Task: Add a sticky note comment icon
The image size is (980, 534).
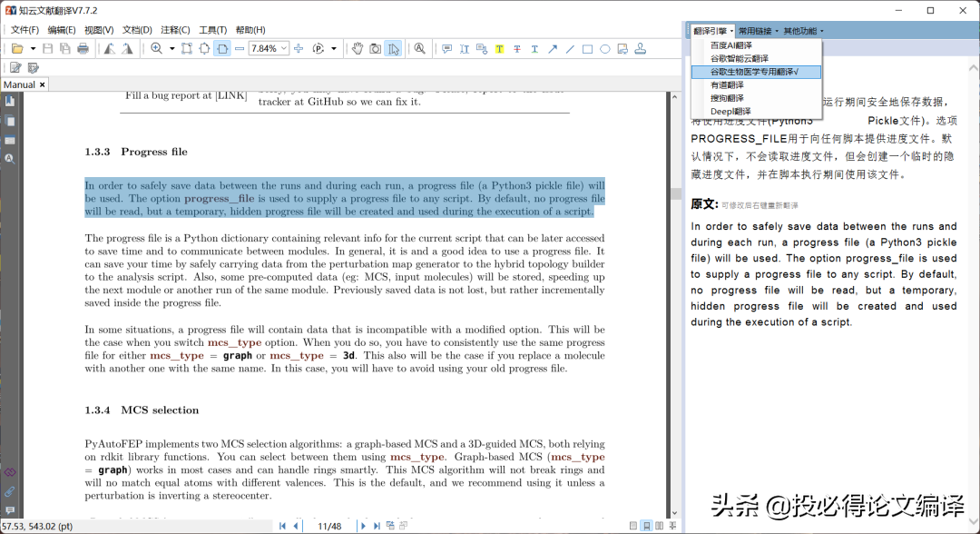Action: click(446, 49)
